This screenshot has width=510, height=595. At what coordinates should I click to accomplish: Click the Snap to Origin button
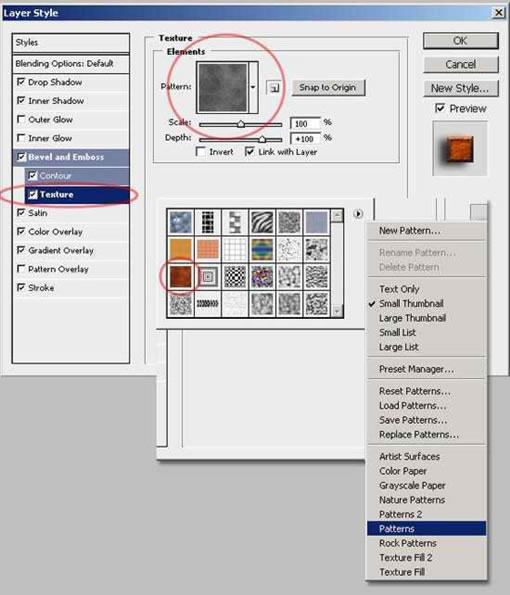coord(328,88)
